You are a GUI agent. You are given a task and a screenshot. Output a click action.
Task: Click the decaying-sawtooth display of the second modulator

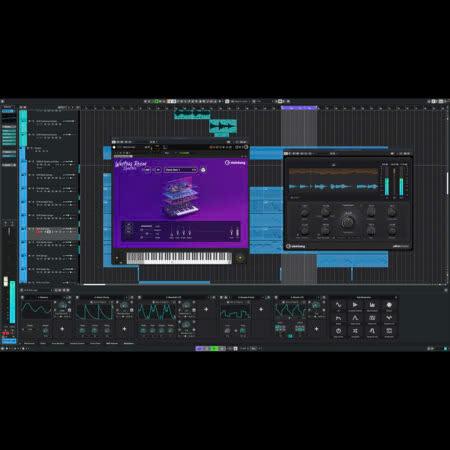tap(95, 312)
